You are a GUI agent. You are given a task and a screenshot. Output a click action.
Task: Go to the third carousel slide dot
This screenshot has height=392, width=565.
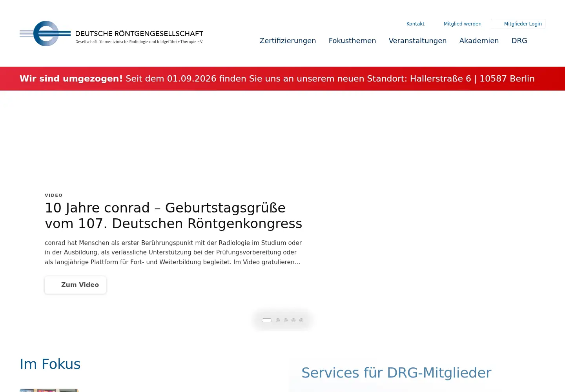click(x=286, y=320)
